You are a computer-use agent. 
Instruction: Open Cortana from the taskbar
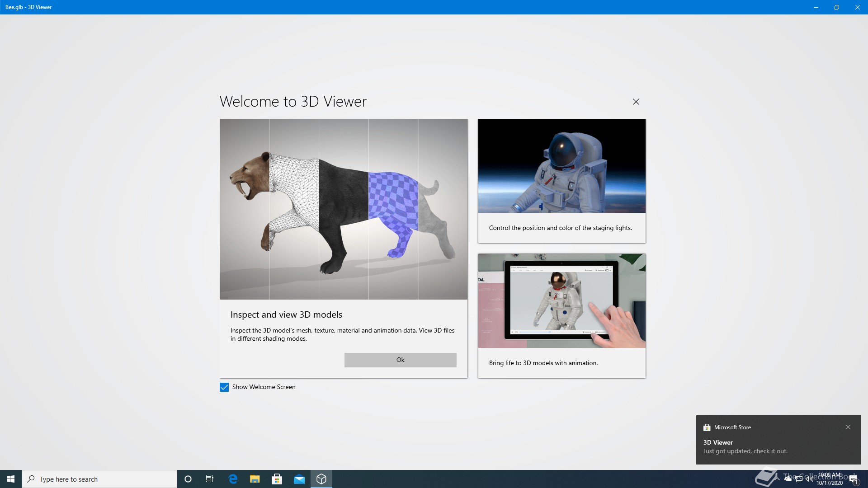coord(188,479)
